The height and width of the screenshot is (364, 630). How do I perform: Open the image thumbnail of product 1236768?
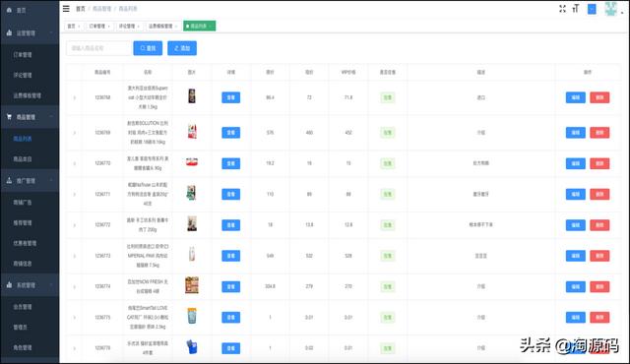pos(192,96)
